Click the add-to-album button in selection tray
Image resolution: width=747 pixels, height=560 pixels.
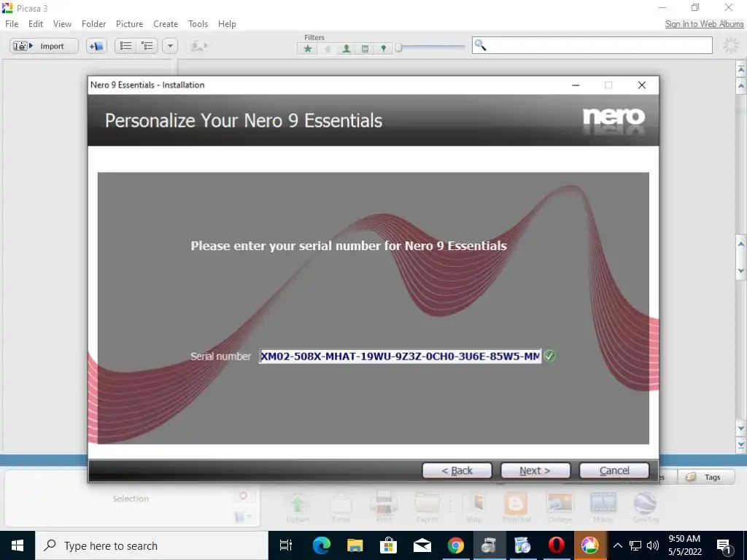[x=243, y=516]
